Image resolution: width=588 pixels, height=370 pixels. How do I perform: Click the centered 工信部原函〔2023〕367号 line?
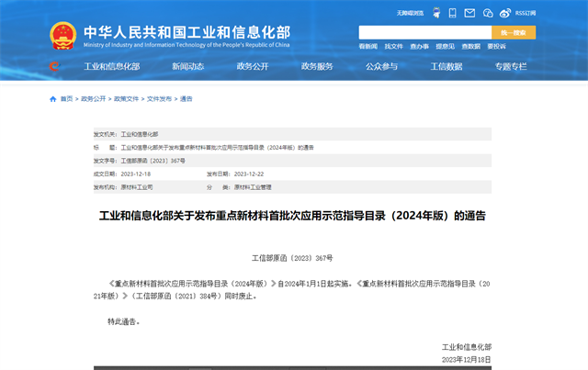(x=292, y=258)
